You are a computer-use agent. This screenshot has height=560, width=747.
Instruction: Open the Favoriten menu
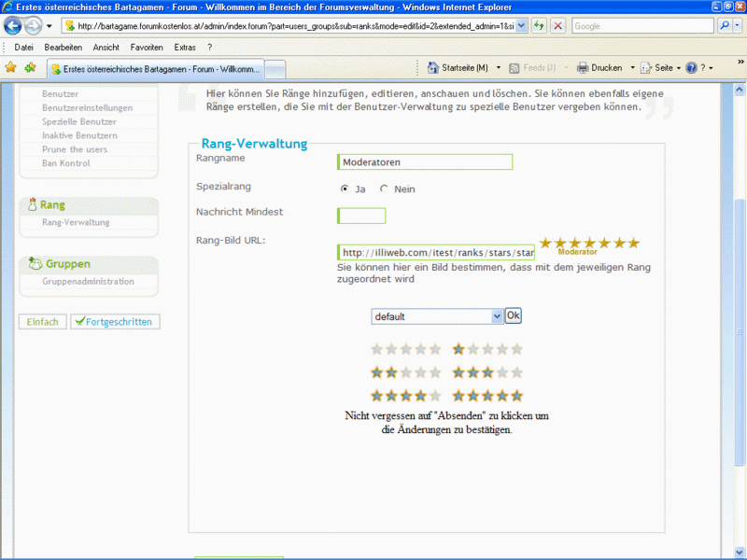(x=147, y=48)
